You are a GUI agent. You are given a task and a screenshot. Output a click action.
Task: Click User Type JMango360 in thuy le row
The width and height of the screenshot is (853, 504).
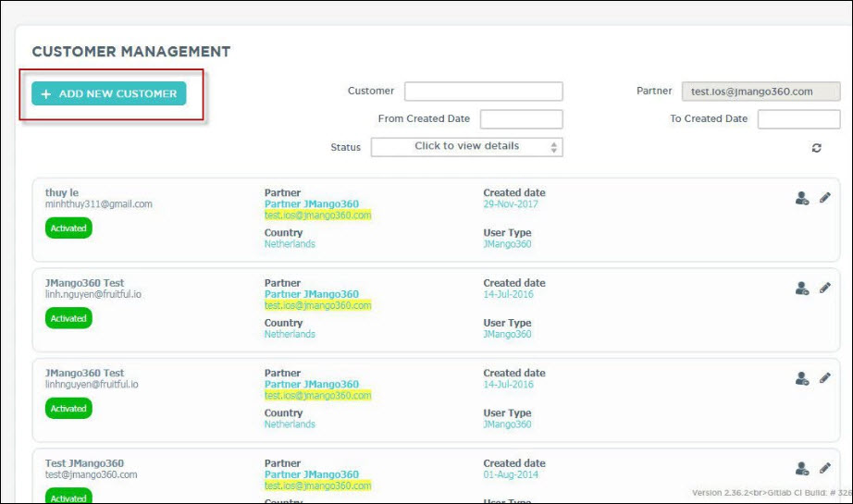pyautogui.click(x=507, y=244)
